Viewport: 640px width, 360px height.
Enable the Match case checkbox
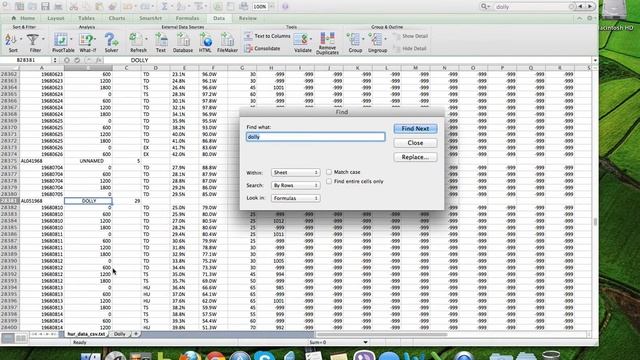pos(329,172)
